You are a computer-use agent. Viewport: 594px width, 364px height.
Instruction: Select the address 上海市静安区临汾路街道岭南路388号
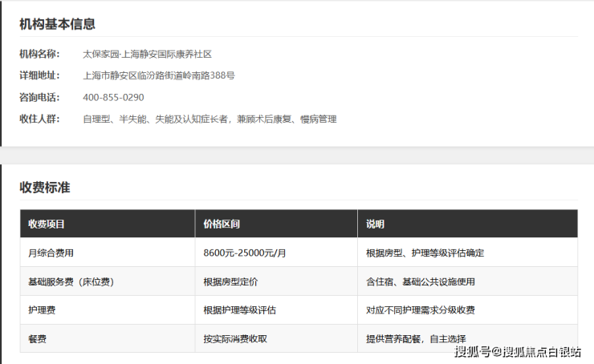(159, 75)
